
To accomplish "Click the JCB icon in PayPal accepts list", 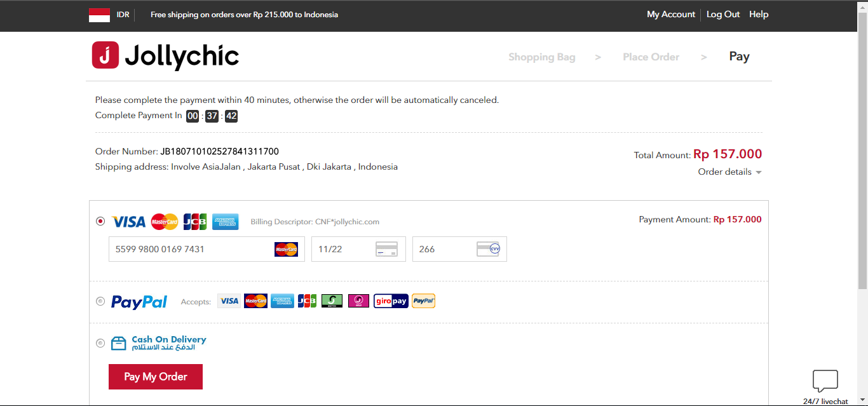I will 307,301.
